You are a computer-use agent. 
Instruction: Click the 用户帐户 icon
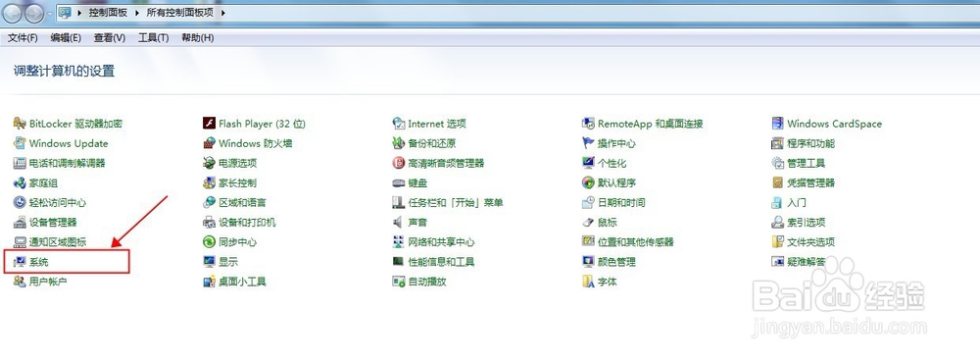pyautogui.click(x=20, y=282)
